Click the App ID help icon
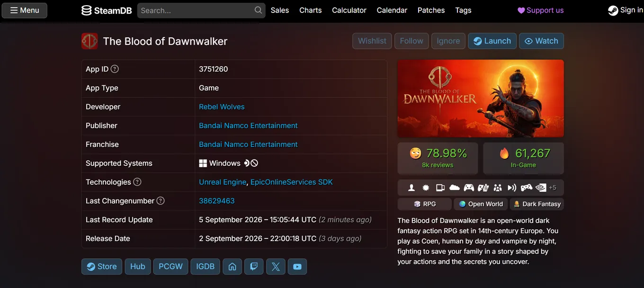Screen dimensions: 644x288 (x=115, y=69)
